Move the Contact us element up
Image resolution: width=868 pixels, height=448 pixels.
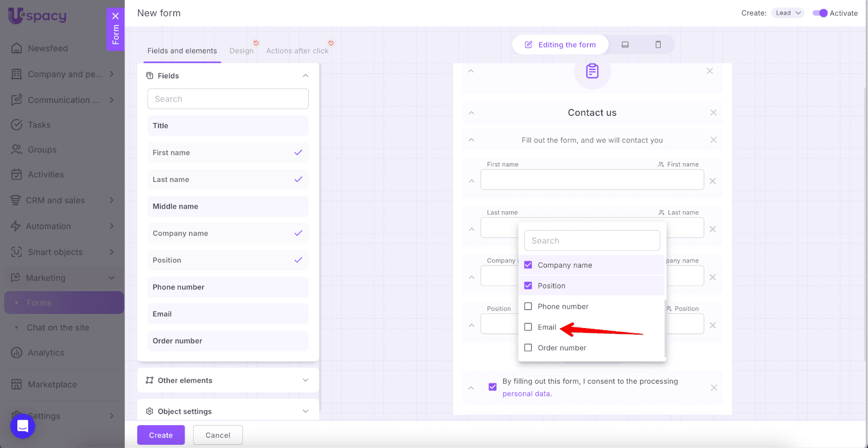click(471, 113)
